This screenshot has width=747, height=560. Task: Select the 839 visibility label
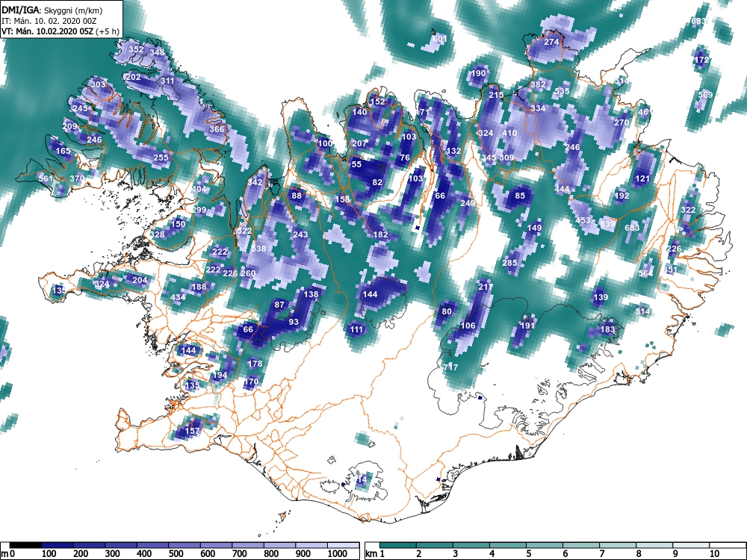[x=607, y=224]
